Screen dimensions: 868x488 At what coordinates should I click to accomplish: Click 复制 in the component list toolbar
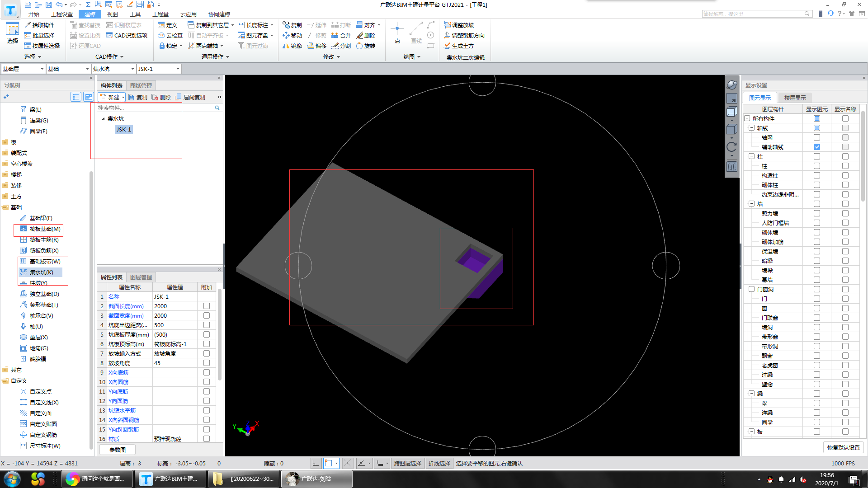138,97
